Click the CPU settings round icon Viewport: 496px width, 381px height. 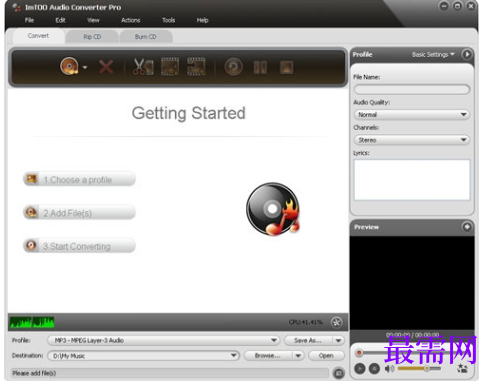click(x=337, y=322)
